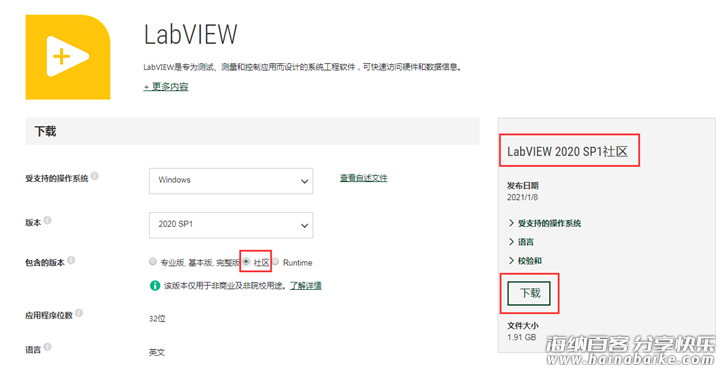This screenshot has width=722, height=370.
Task: Click the LabVIEW page title
Action: pyautogui.click(x=191, y=35)
